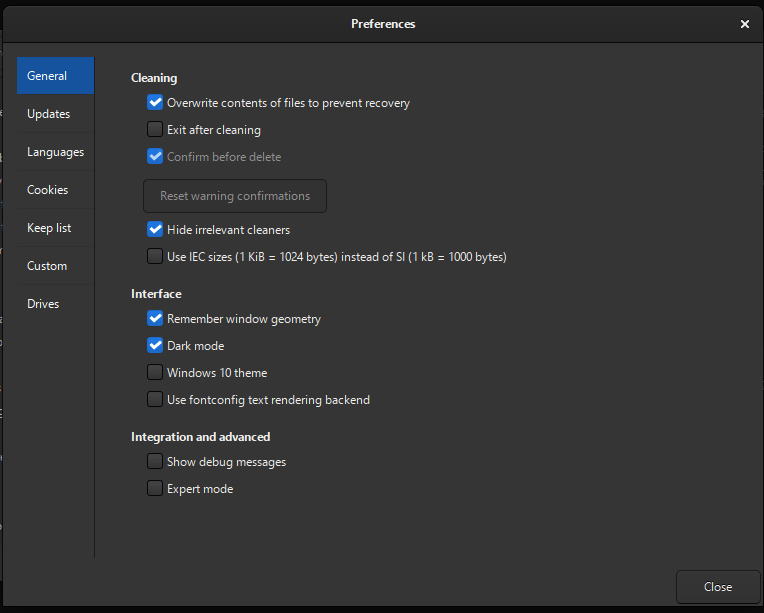Enable Show debug messages
Image resolution: width=764 pixels, height=613 pixels.
(155, 461)
